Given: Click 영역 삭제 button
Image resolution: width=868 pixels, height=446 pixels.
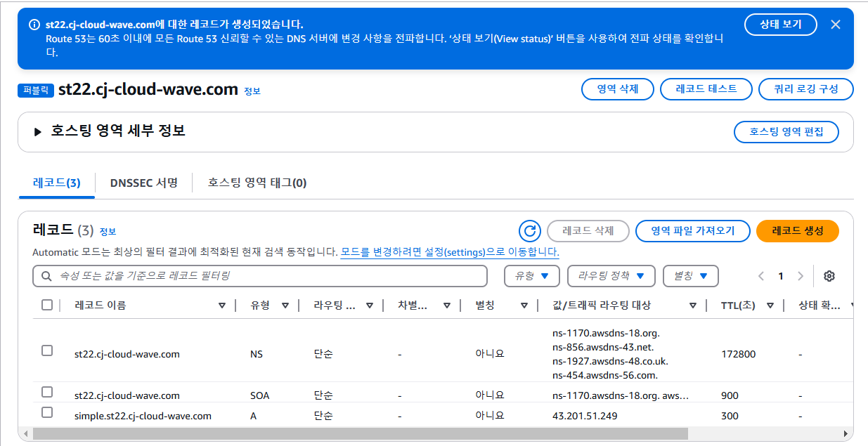Looking at the screenshot, I should click(x=618, y=89).
